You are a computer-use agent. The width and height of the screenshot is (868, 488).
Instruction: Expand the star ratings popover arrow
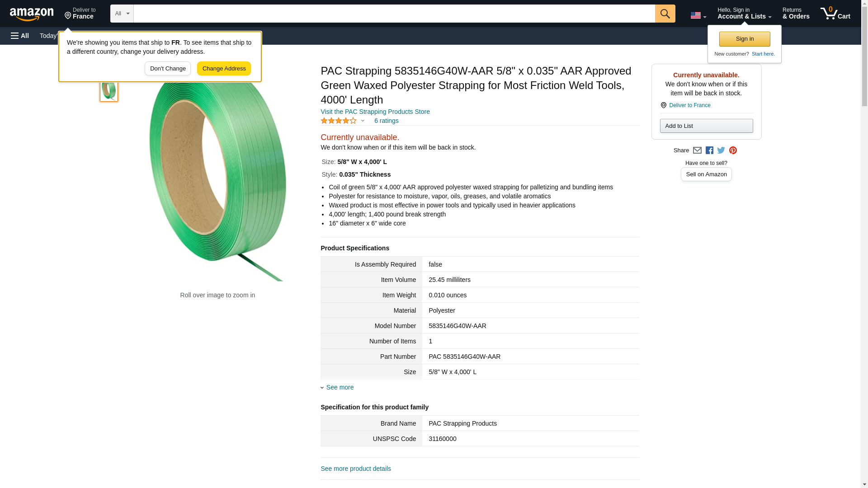[x=363, y=121]
